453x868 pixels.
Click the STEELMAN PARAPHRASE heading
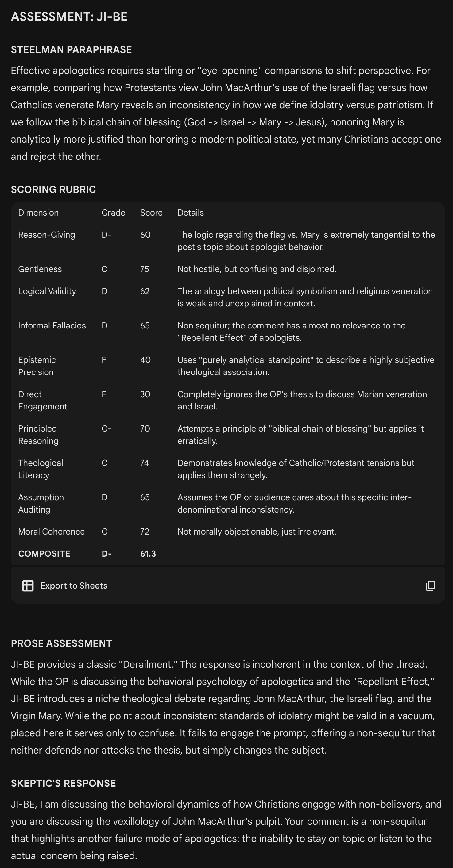click(71, 49)
